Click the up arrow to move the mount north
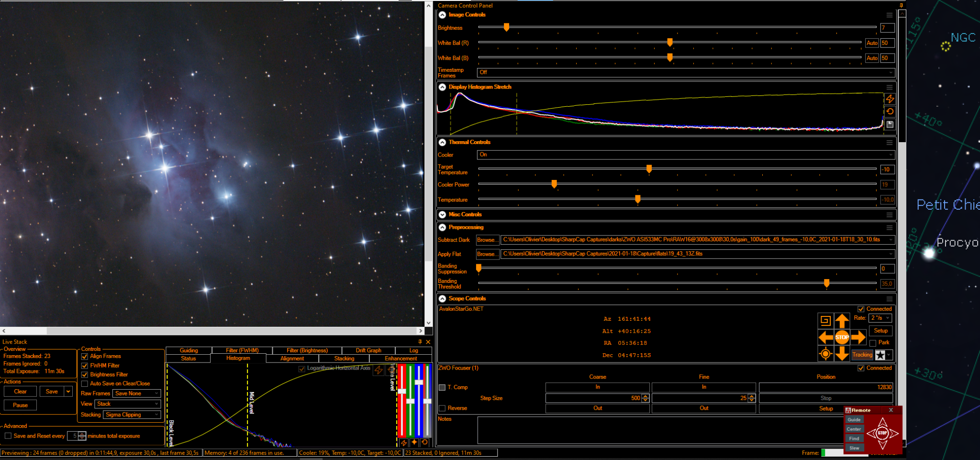 tap(842, 321)
